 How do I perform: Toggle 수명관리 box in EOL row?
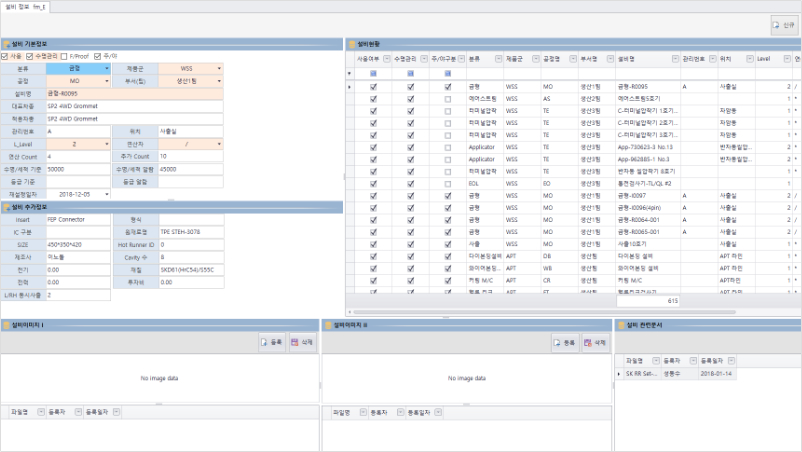pos(411,184)
